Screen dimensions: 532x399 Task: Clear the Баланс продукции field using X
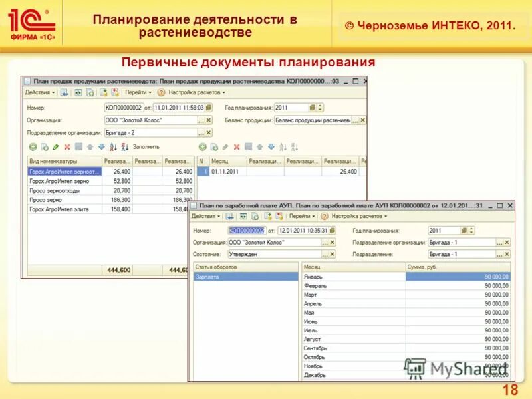[364, 119]
